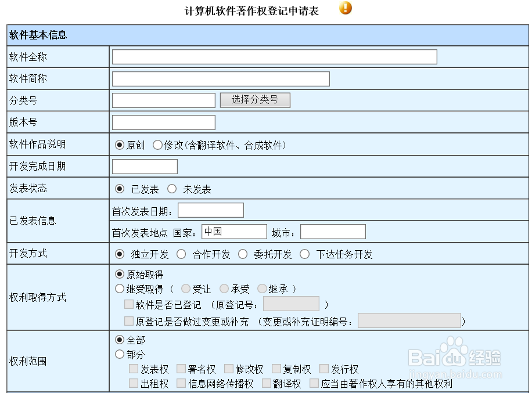Image resolution: width=532 pixels, height=393 pixels.
Task: Check the 翻译权 checkbox
Action: [x=267, y=383]
